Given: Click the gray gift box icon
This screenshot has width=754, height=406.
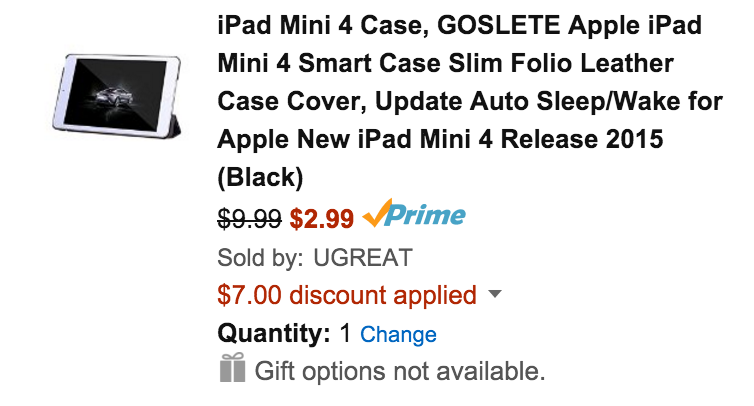Looking at the screenshot, I should pos(233,368).
